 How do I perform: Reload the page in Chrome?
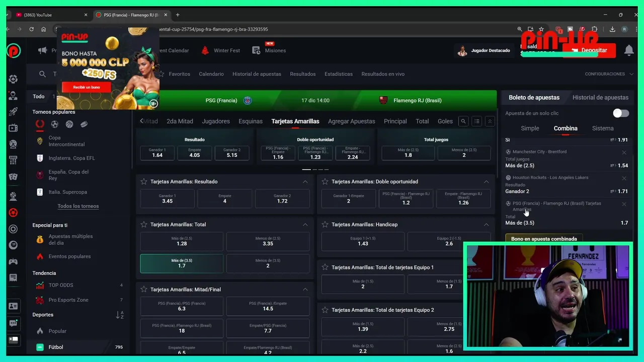tap(32, 29)
